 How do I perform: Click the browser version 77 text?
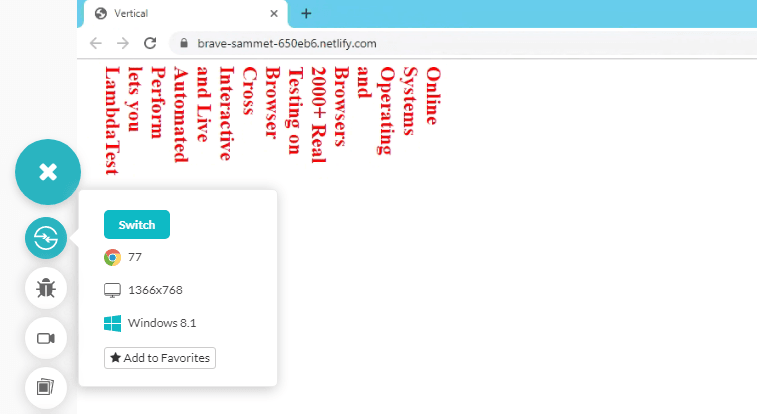coord(135,257)
